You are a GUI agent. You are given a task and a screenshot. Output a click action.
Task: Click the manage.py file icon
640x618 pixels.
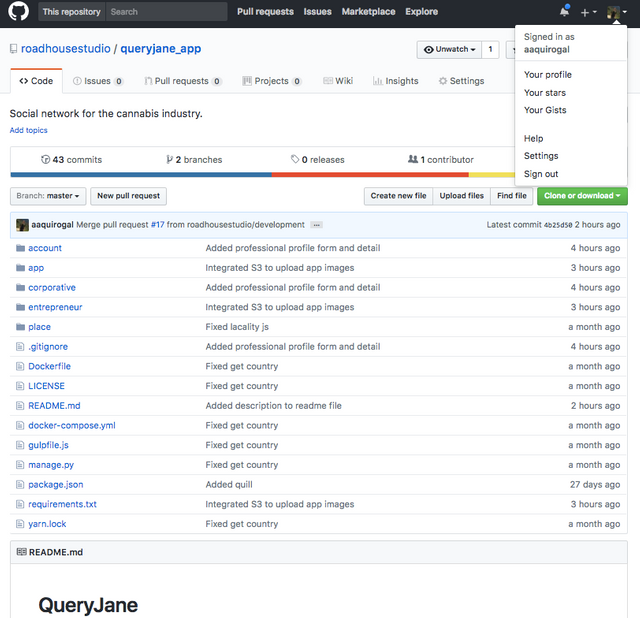[20, 465]
